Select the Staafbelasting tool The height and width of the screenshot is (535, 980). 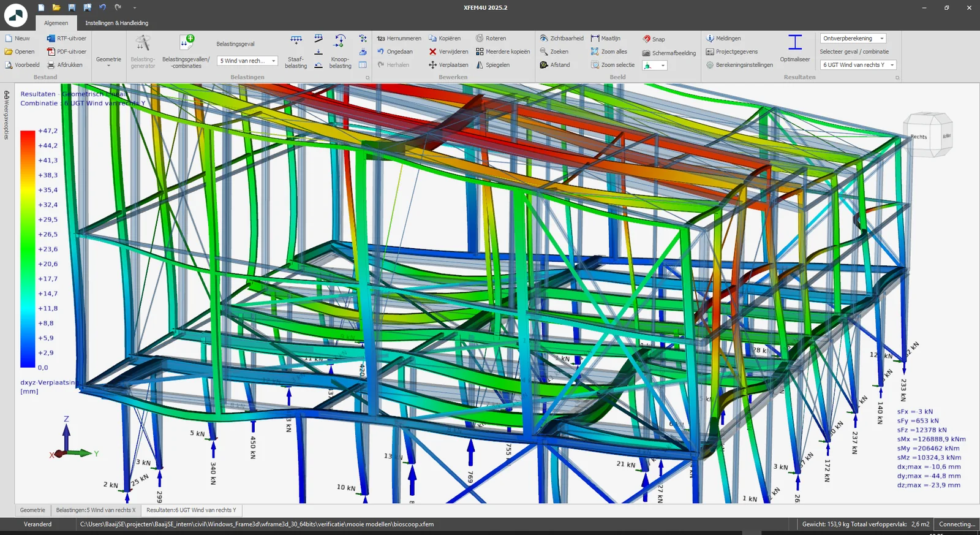click(296, 52)
